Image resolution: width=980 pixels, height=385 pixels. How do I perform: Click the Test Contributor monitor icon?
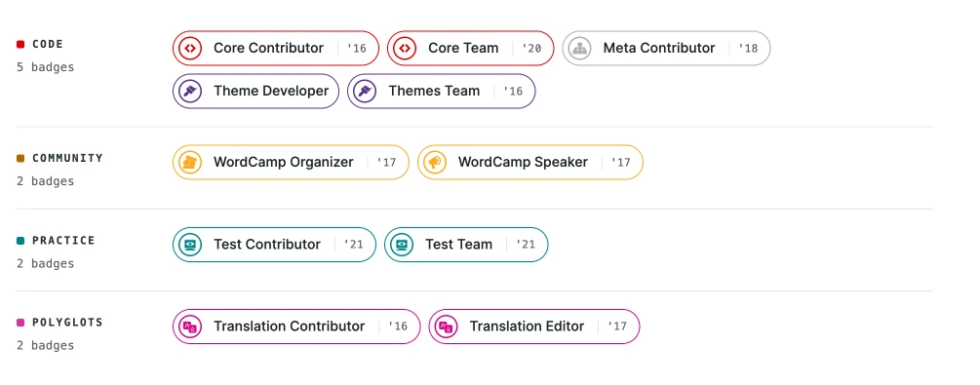point(190,245)
